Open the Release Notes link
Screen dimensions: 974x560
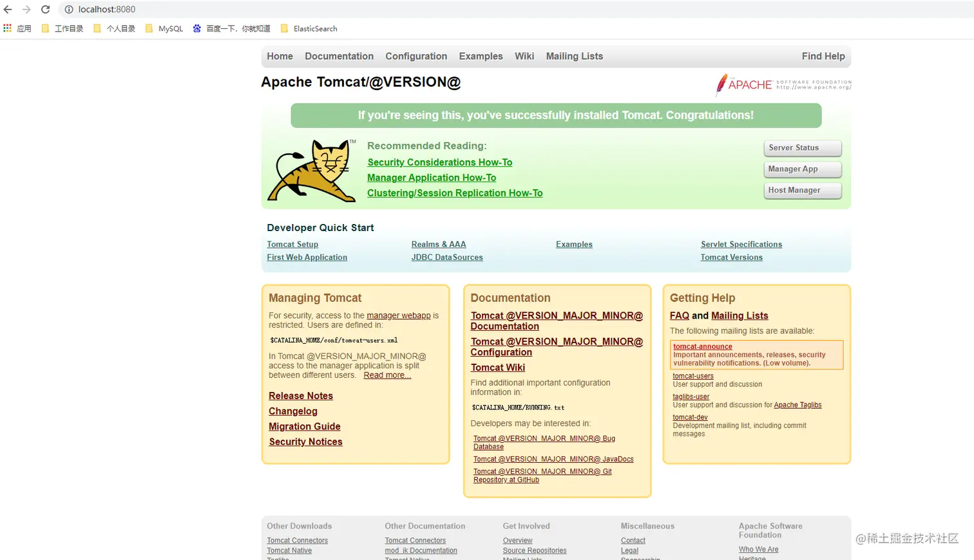(x=301, y=396)
